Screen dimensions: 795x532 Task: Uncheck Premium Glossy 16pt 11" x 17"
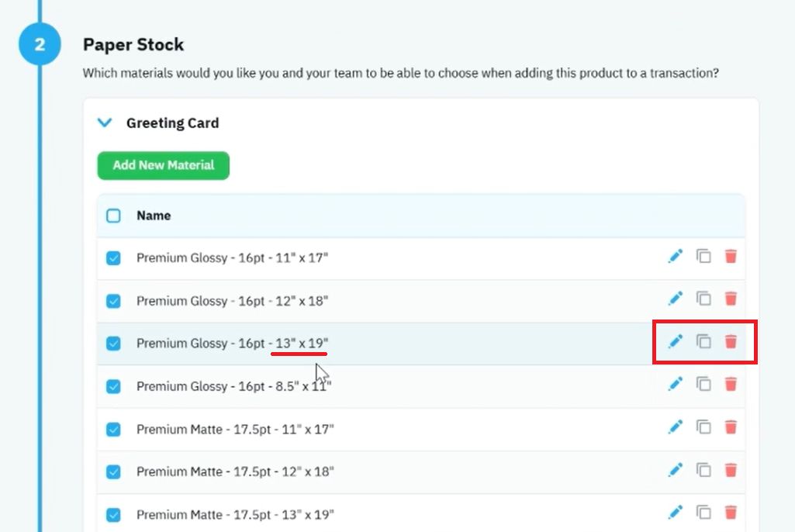(x=113, y=258)
